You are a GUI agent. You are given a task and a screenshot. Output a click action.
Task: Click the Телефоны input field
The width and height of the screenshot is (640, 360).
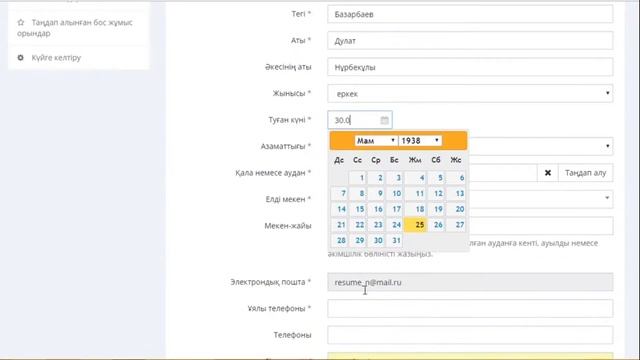(470, 335)
